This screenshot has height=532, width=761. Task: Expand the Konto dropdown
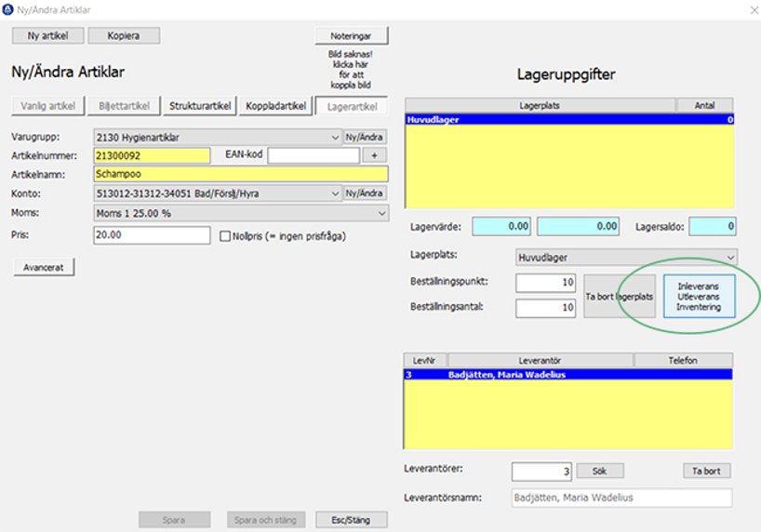[218, 193]
